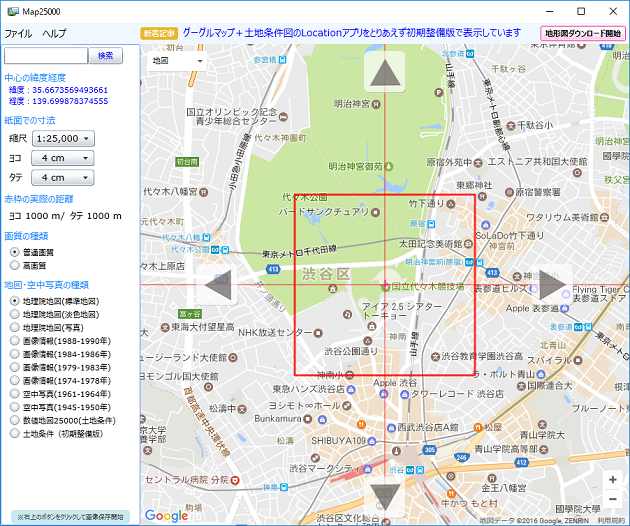Click the Google logo on map
The image size is (630, 526).
(x=166, y=516)
